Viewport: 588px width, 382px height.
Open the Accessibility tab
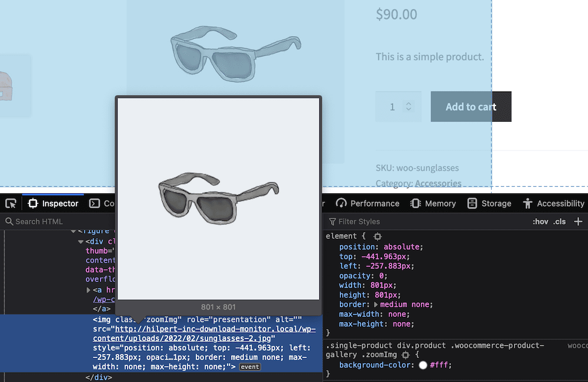tap(553, 203)
